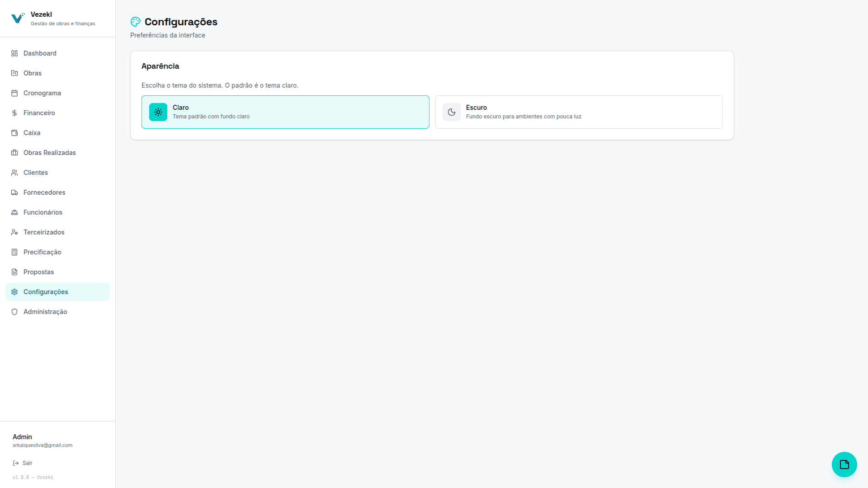Click the Vezeki logo icon
The image size is (868, 488).
point(18,18)
